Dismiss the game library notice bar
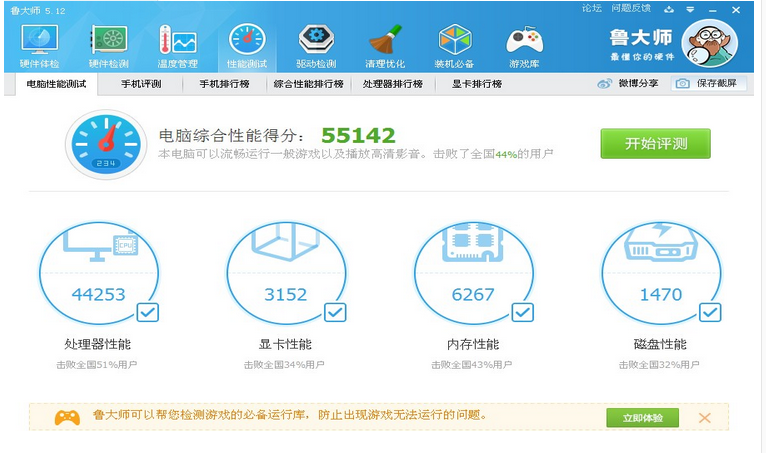Viewport: 766px width, 453px height. [x=704, y=418]
